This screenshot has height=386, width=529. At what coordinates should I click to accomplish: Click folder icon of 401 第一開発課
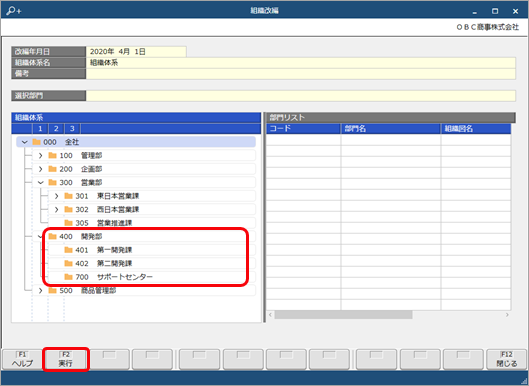point(68,250)
